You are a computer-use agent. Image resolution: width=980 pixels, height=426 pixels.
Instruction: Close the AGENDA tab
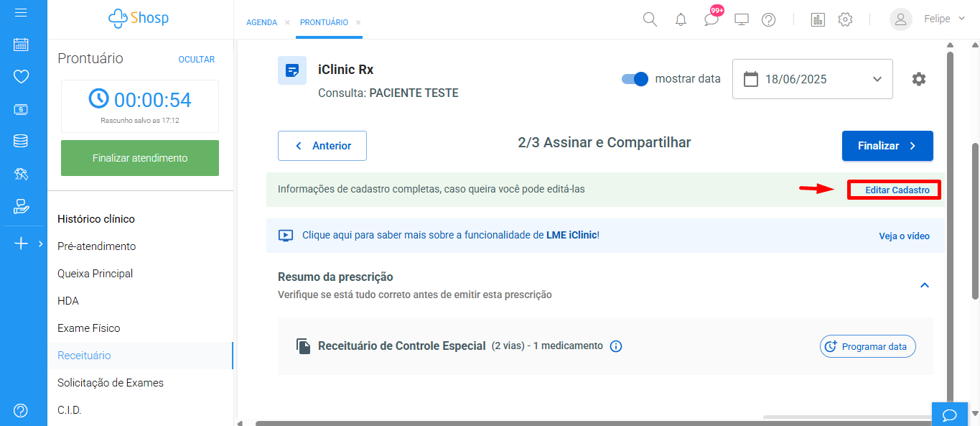[x=287, y=23]
